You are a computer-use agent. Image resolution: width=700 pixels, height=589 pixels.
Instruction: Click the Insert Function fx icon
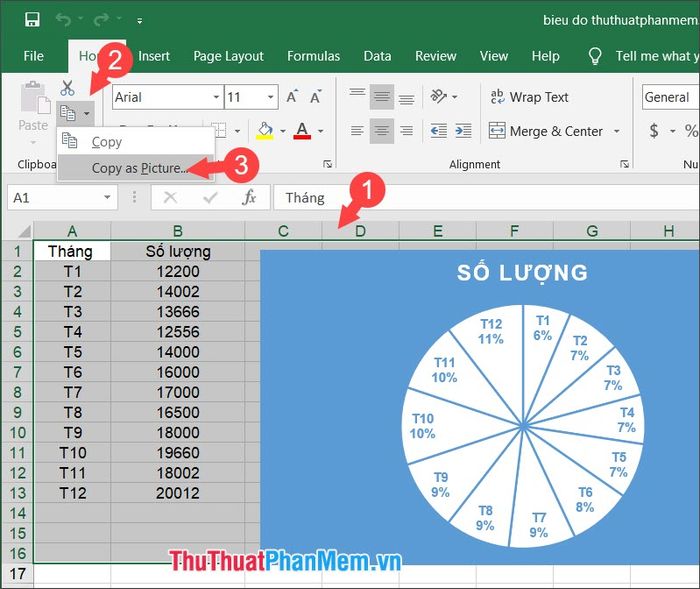(250, 198)
